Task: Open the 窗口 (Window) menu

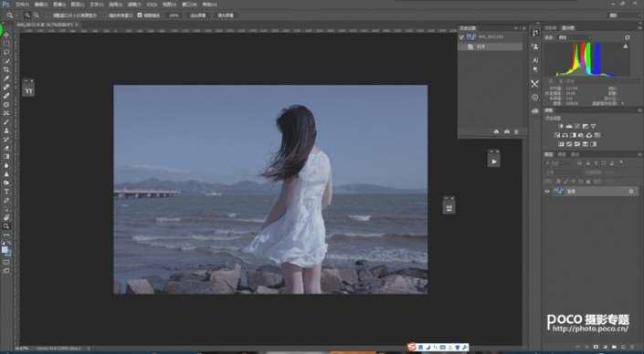Action: (189, 5)
